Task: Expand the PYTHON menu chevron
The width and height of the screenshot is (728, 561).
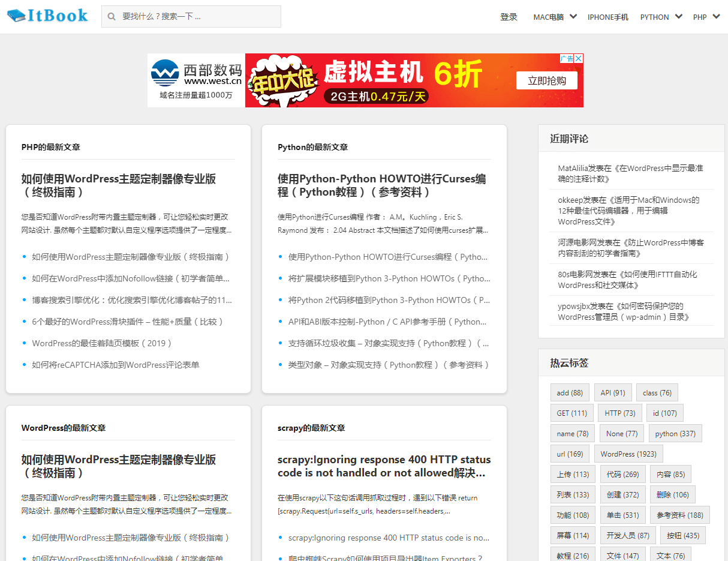Action: [678, 16]
